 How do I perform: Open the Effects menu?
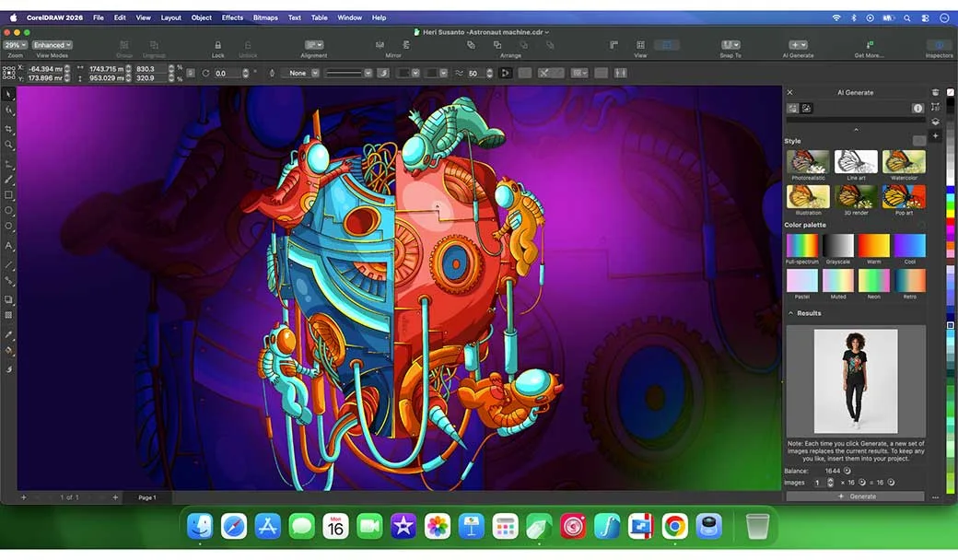click(232, 17)
